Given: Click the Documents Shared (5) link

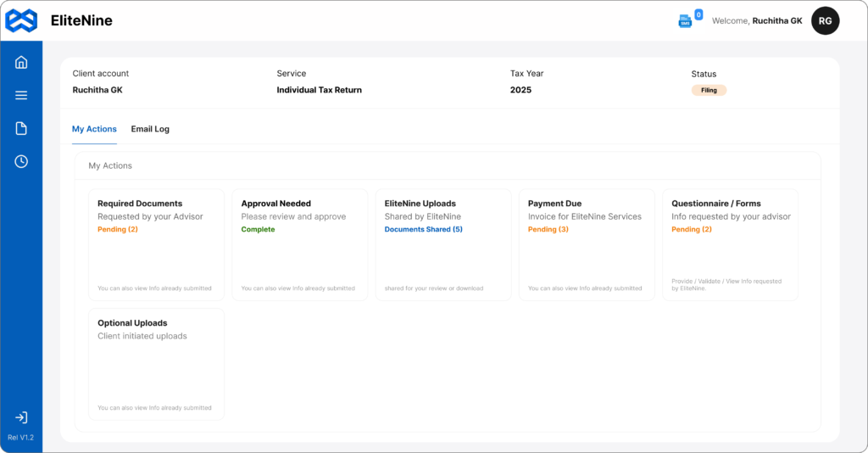Looking at the screenshot, I should (x=423, y=229).
